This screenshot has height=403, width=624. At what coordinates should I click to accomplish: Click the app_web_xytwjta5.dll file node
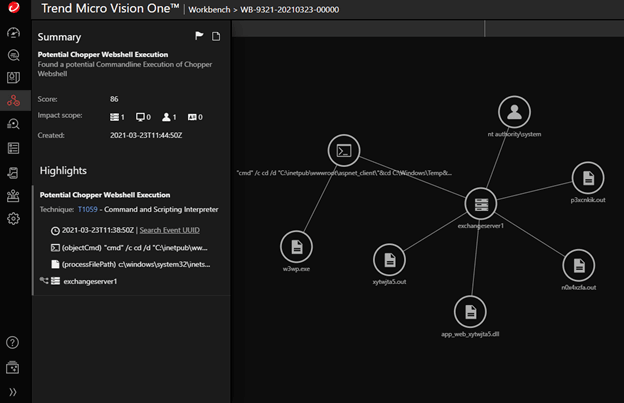469,310
